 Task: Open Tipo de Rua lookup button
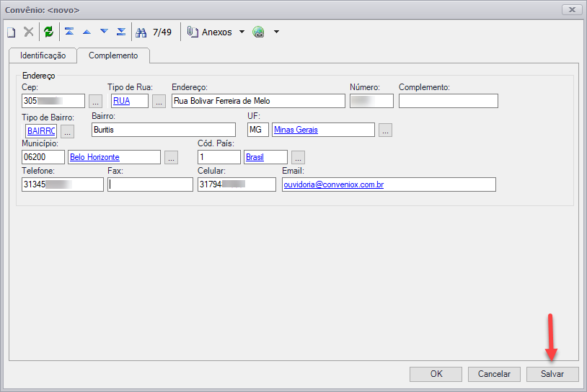point(159,102)
